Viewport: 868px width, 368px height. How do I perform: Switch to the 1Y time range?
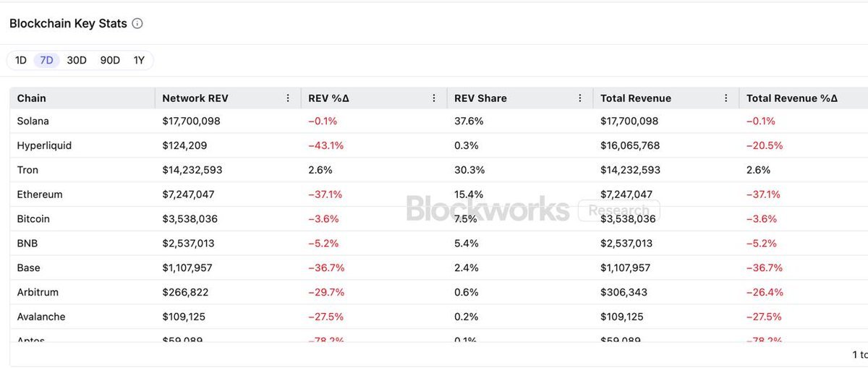click(139, 60)
